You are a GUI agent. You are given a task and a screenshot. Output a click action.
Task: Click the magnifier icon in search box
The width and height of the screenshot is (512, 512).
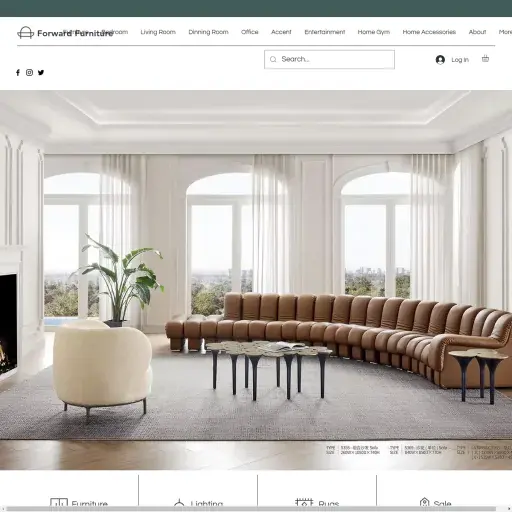click(273, 59)
